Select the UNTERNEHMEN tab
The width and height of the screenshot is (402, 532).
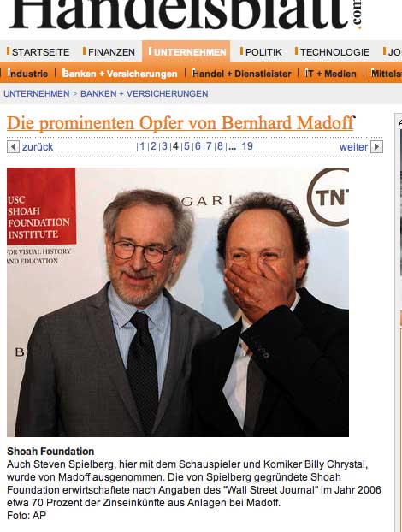[x=186, y=51]
